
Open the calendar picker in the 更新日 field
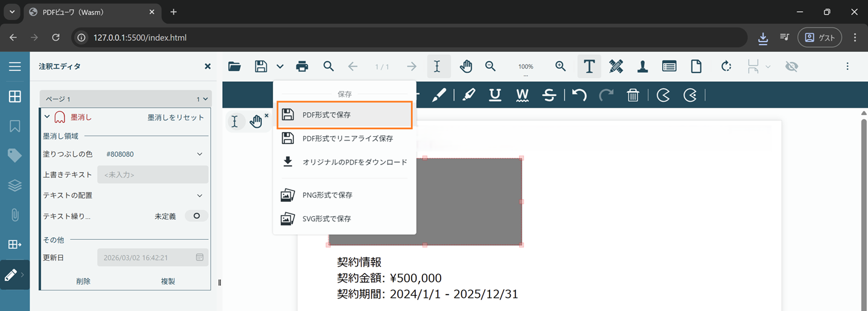pyautogui.click(x=200, y=257)
